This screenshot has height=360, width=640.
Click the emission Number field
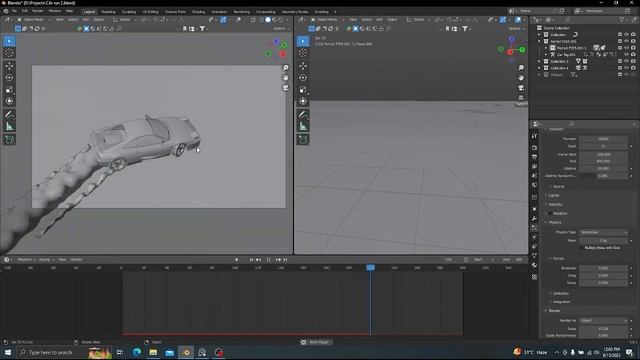tap(603, 139)
